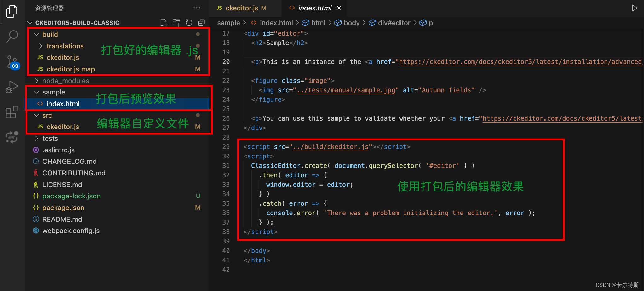Run the file using the play button

[635, 8]
